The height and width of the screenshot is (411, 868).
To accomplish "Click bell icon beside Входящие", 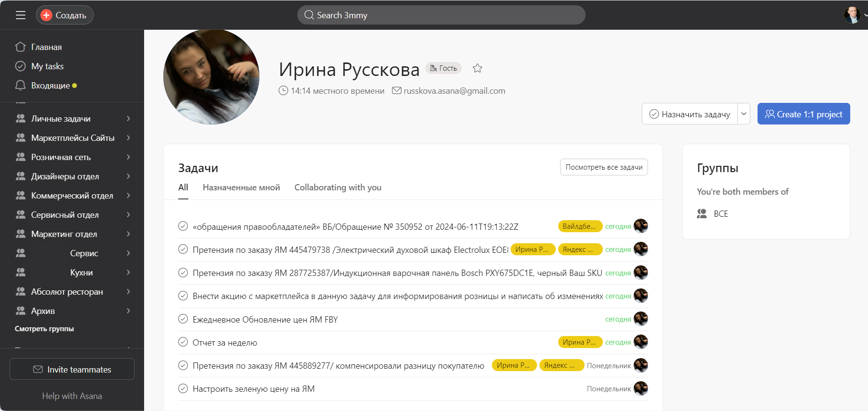I will tap(20, 86).
